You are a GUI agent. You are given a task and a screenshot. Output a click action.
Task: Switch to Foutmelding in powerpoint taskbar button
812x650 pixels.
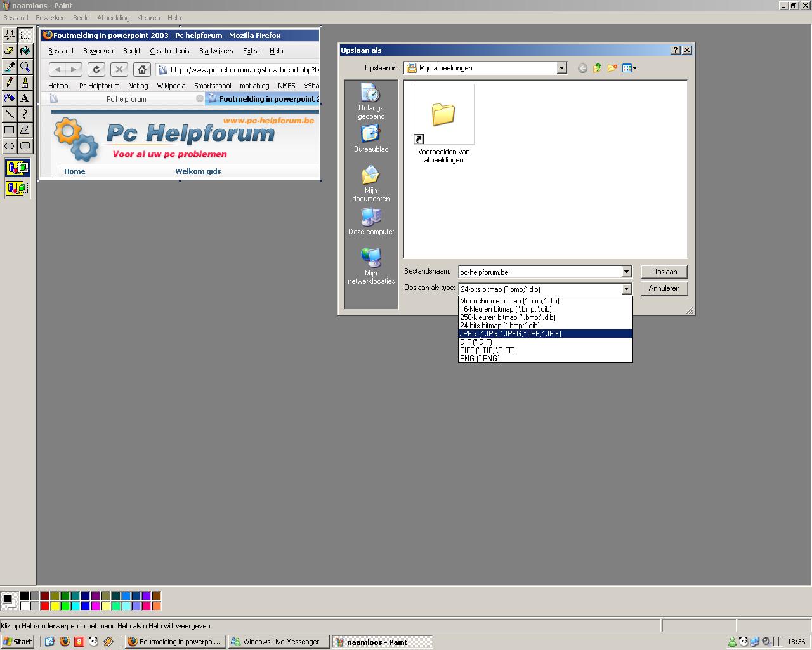point(175,642)
